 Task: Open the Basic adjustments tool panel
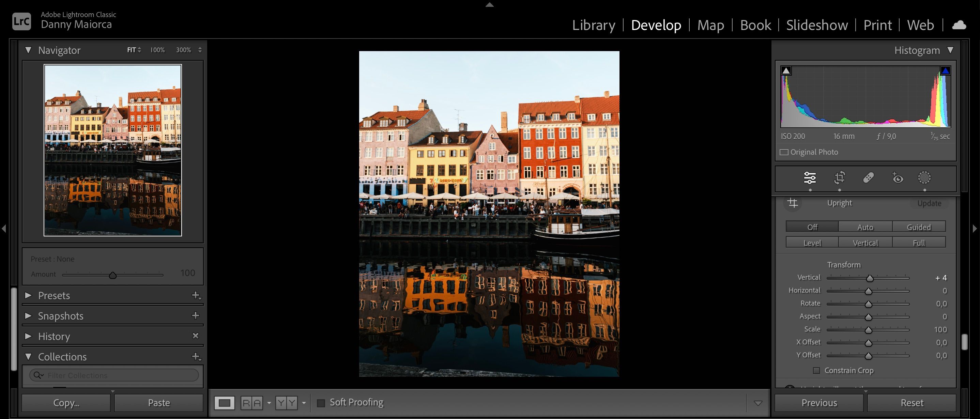[x=810, y=178]
